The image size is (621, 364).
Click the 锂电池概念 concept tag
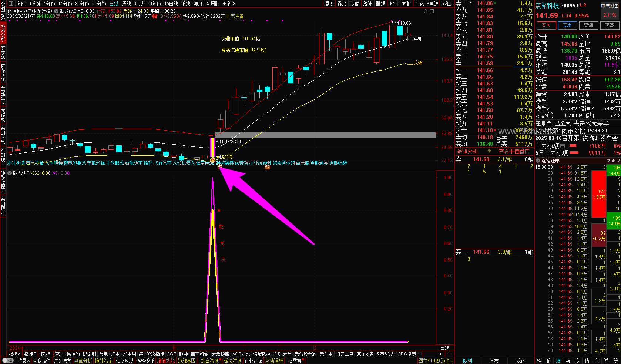click(75, 163)
